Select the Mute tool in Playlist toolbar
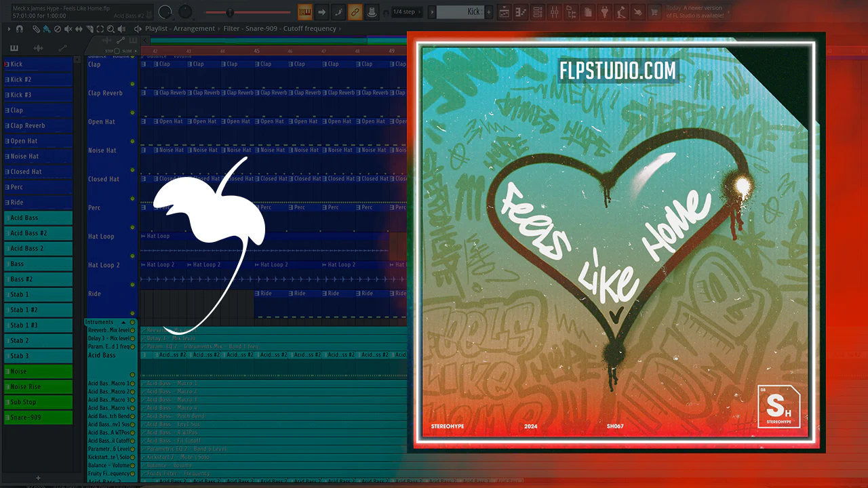Screen dimensions: 868x488 [67, 29]
